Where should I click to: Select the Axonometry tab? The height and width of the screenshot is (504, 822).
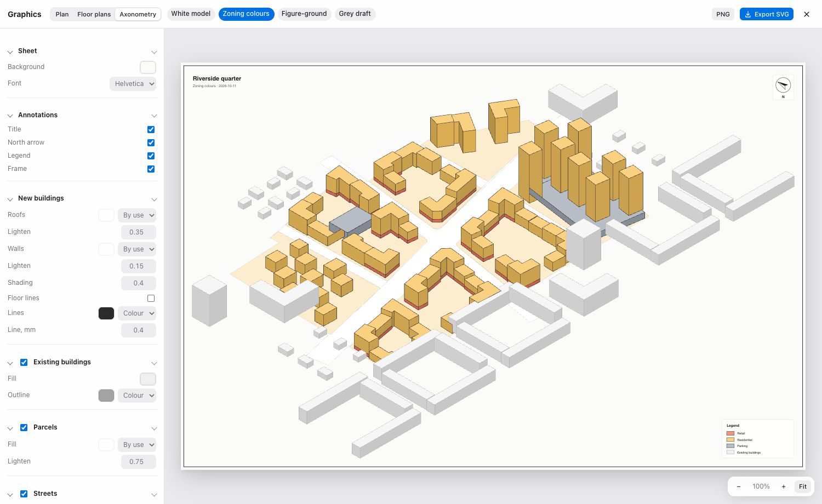(138, 14)
